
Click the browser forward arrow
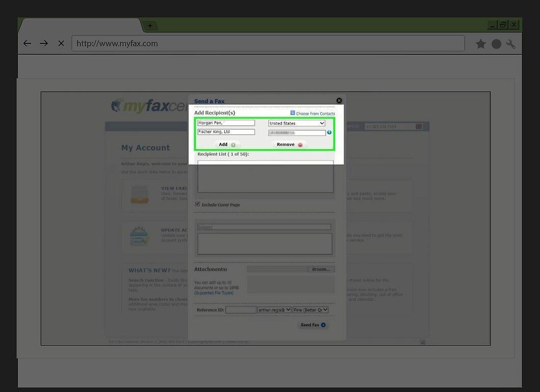point(44,43)
